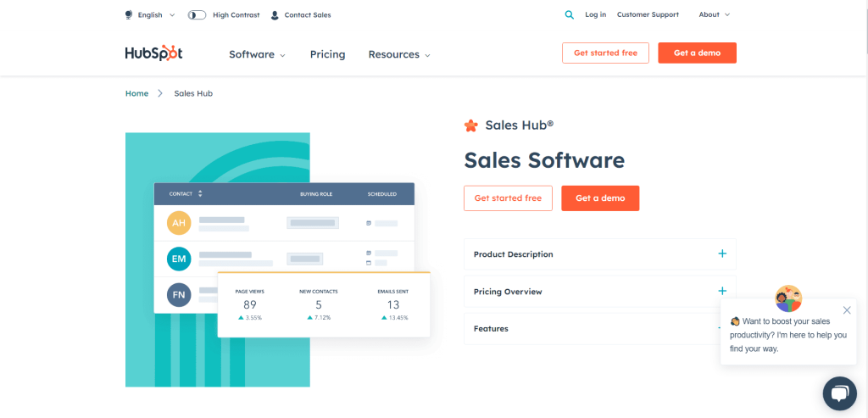
Task: Open the Pricing menu item
Action: click(x=327, y=54)
